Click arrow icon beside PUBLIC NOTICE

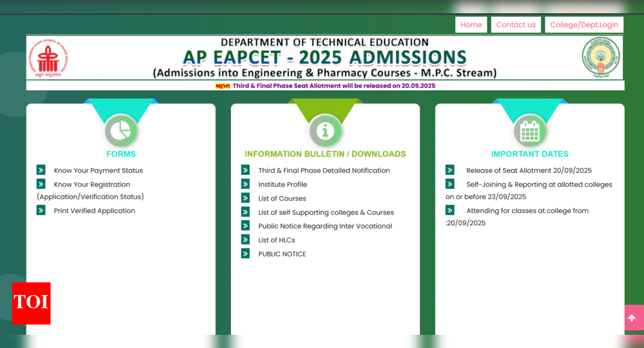coord(245,253)
